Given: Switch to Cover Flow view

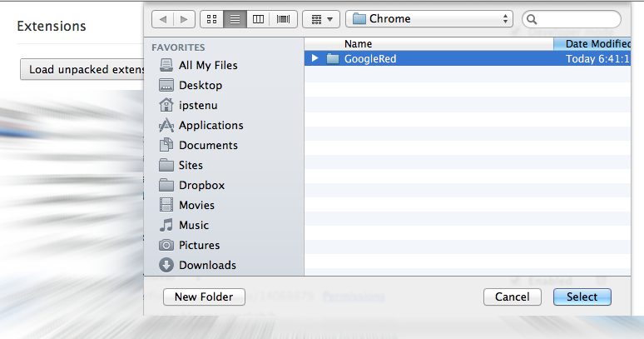Looking at the screenshot, I should (283, 18).
